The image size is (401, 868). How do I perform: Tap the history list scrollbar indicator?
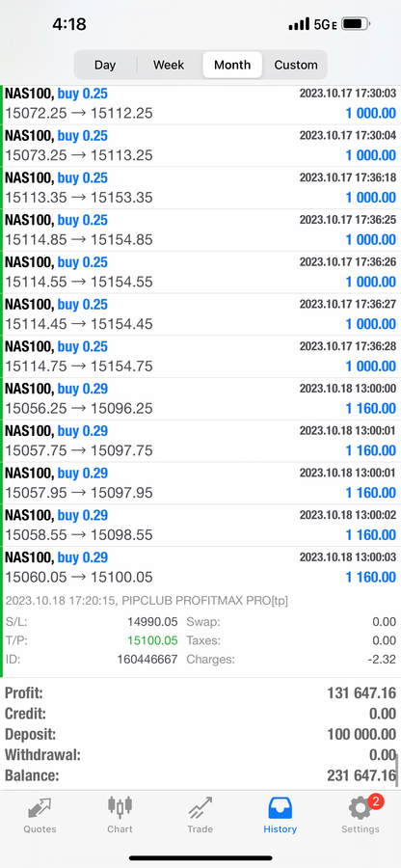pos(397,768)
